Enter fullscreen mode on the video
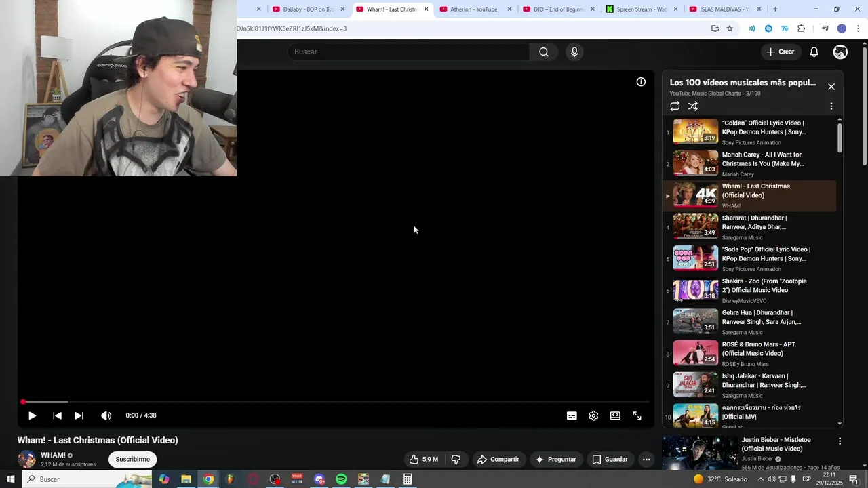 point(637,415)
